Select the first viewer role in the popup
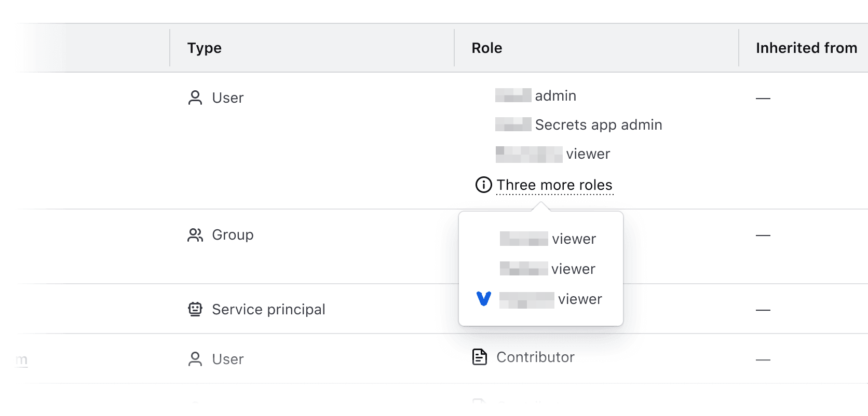Image resolution: width=868 pixels, height=416 pixels. pos(548,239)
